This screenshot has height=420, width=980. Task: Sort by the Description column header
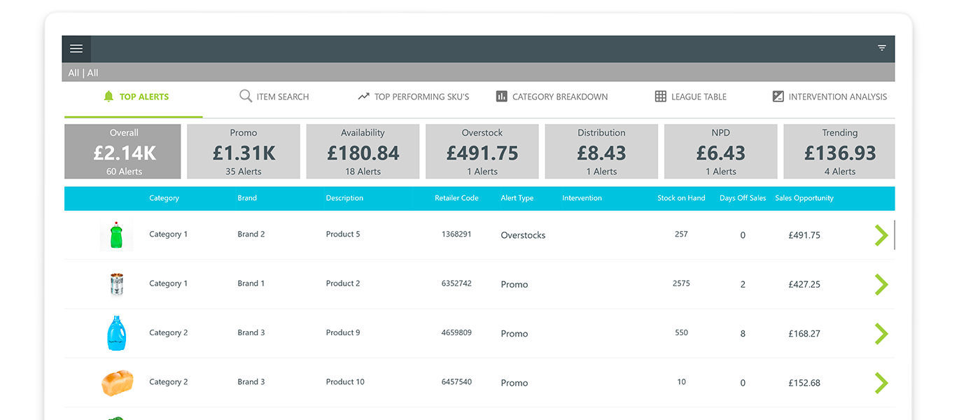click(344, 198)
